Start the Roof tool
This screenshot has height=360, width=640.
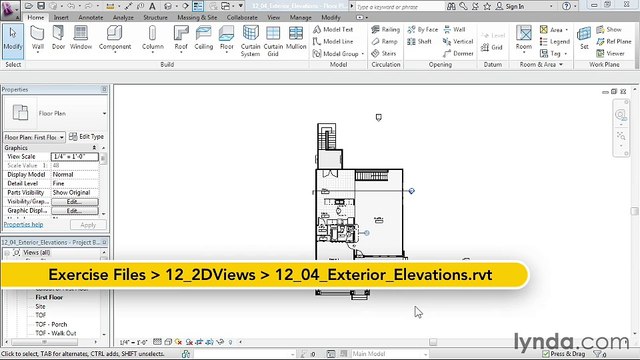pyautogui.click(x=181, y=39)
